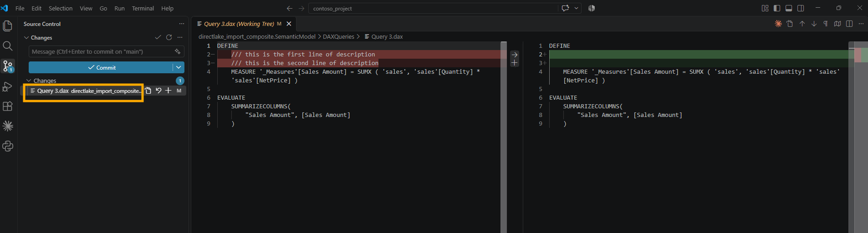Discard changes for Query 3.dax
This screenshot has height=233, width=868.
[x=158, y=91]
